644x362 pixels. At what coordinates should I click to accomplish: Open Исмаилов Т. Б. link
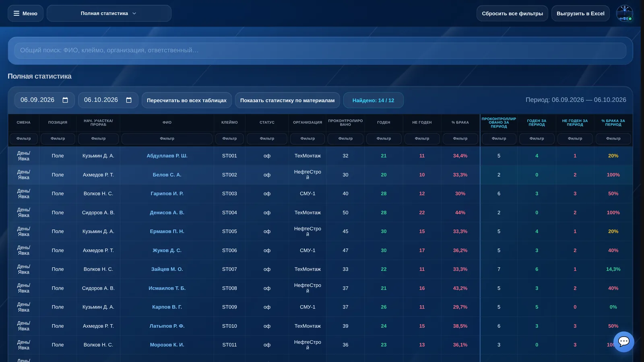(167, 288)
